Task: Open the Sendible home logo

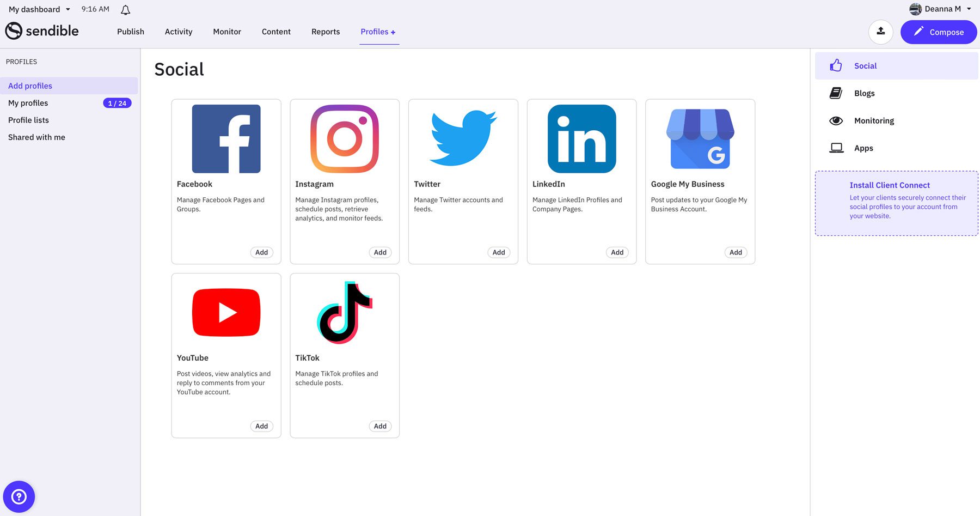Action: click(41, 31)
